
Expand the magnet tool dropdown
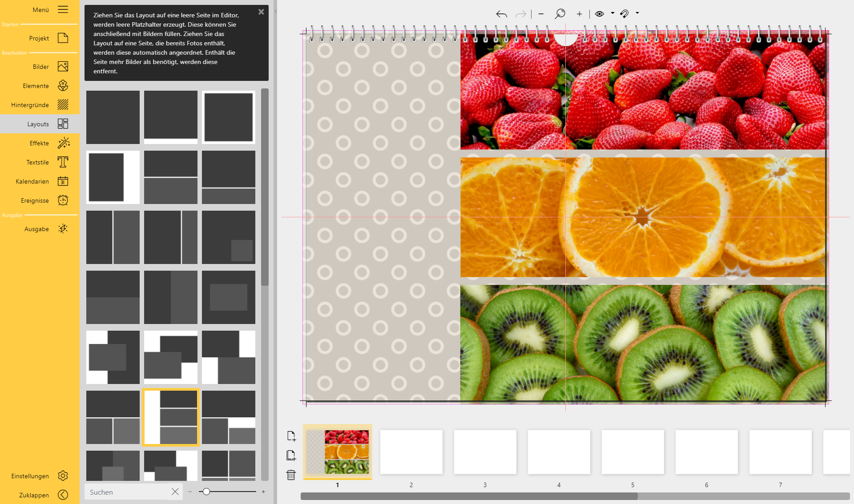[636, 14]
